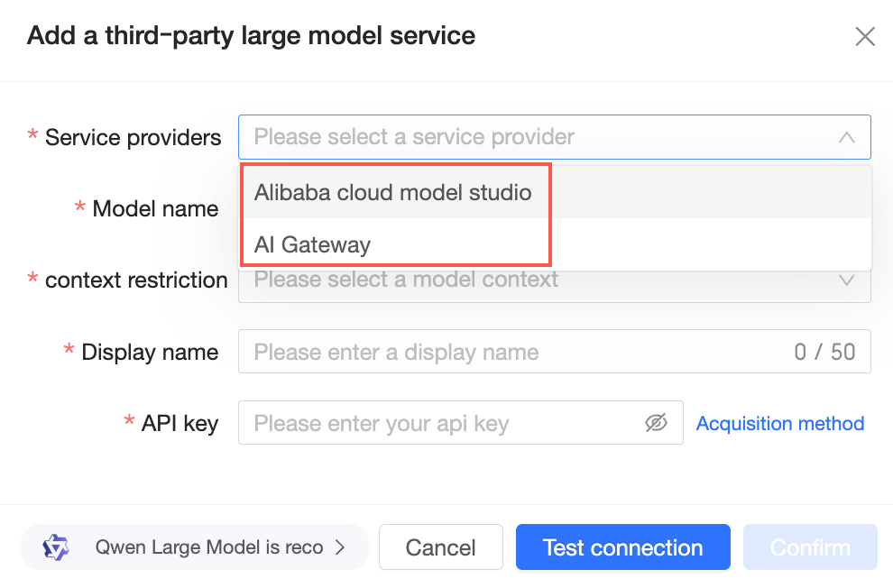Cancel adding the model service
Image resolution: width=893 pixels, height=588 pixels.
[x=441, y=547]
